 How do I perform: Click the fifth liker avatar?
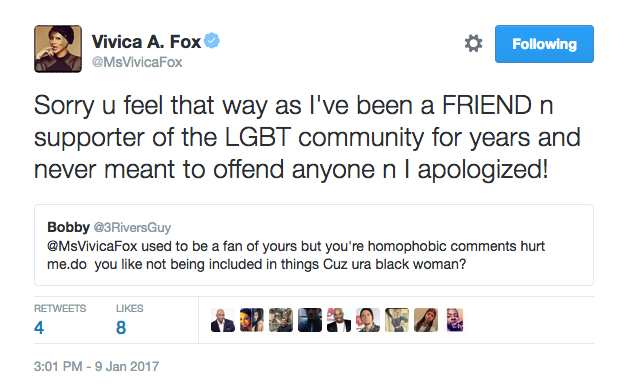click(x=339, y=320)
